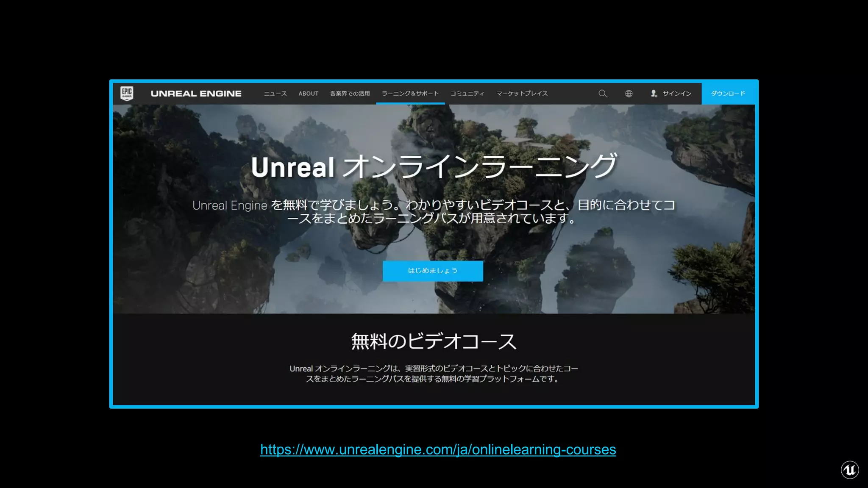Click the blue ダウンロード button
The height and width of the screenshot is (488, 868).
pos(728,94)
